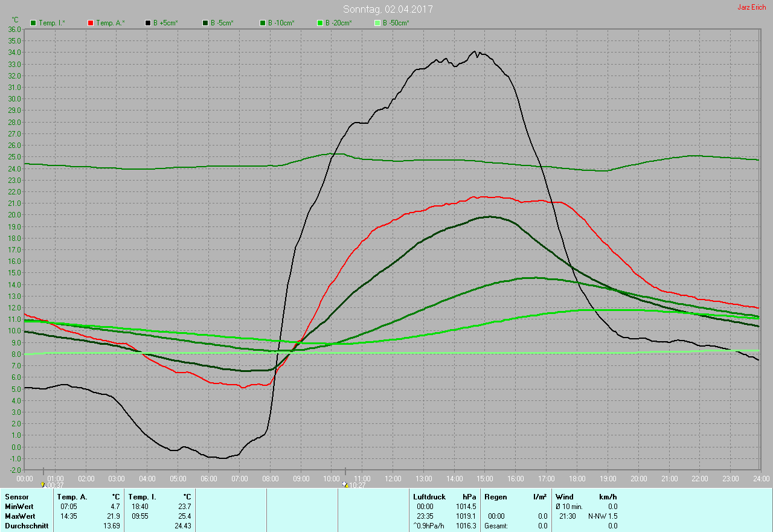Screen dimensions: 773x532
Task: Click the 06:00 time axis label
Action: (208, 478)
